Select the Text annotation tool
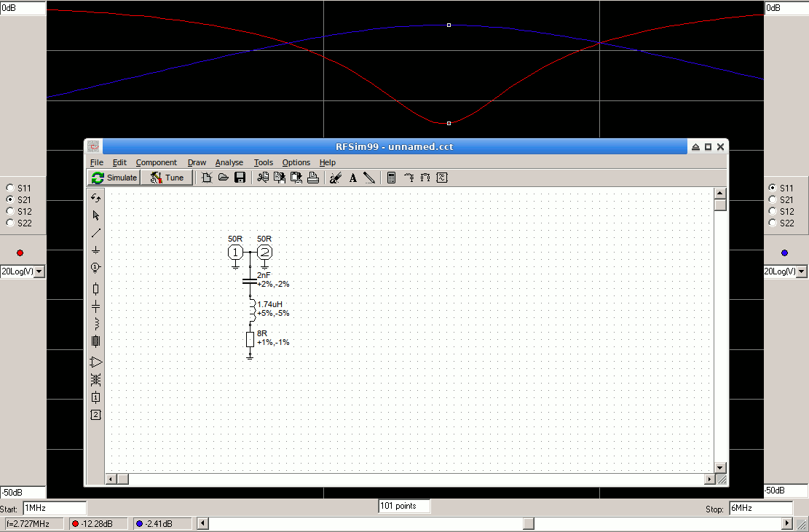 pos(352,177)
